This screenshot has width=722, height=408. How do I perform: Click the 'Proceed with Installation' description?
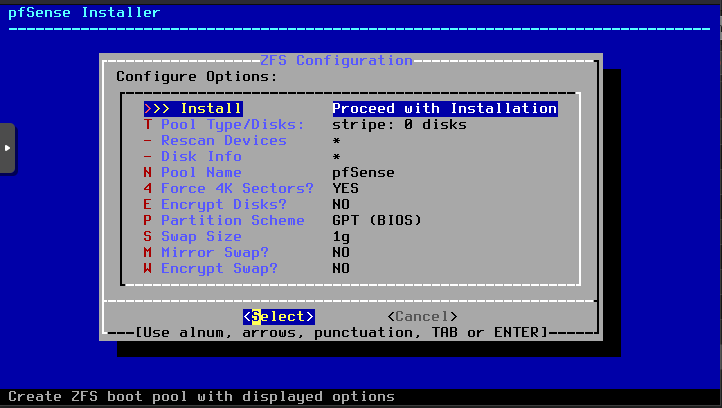click(x=444, y=108)
